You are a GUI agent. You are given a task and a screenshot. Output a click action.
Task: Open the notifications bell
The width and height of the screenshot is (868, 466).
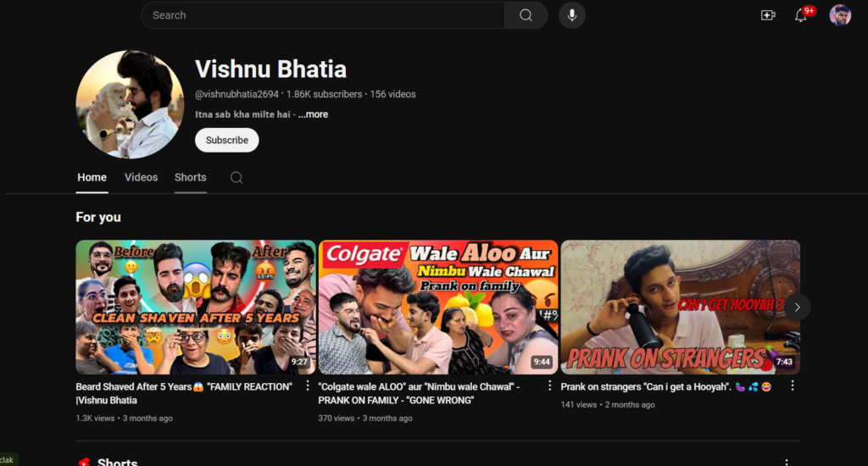pos(801,15)
